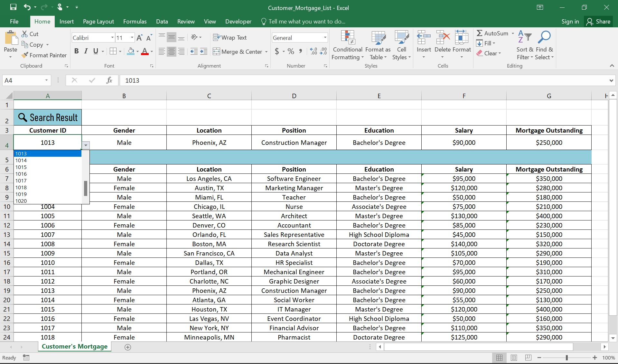Screen dimensions: 618x364
Task: Toggle Italic formatting
Action: pyautogui.click(x=86, y=51)
